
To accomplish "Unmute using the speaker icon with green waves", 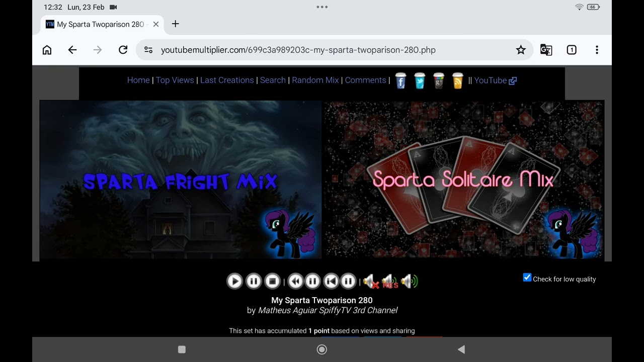I will (x=410, y=282).
